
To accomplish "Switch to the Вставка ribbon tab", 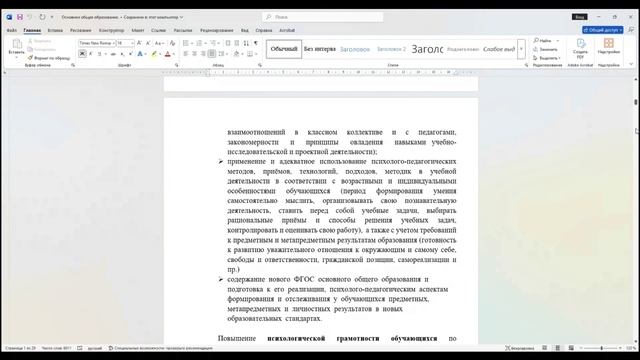I will [55, 30].
